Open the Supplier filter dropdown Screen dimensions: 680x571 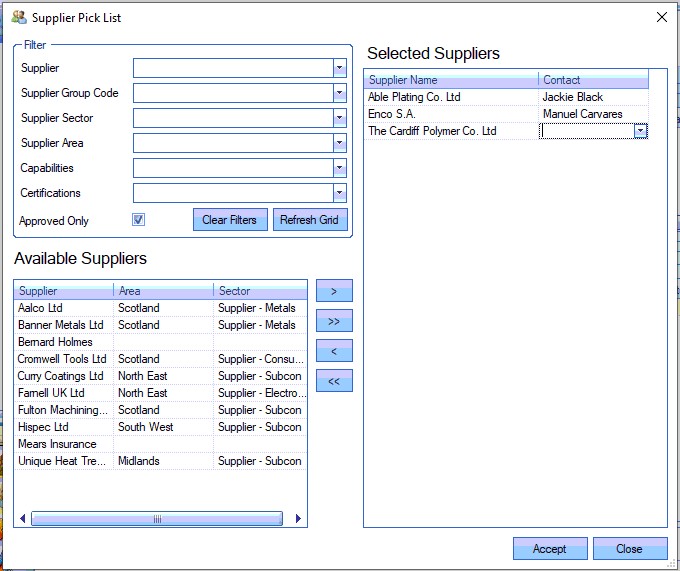coord(340,68)
